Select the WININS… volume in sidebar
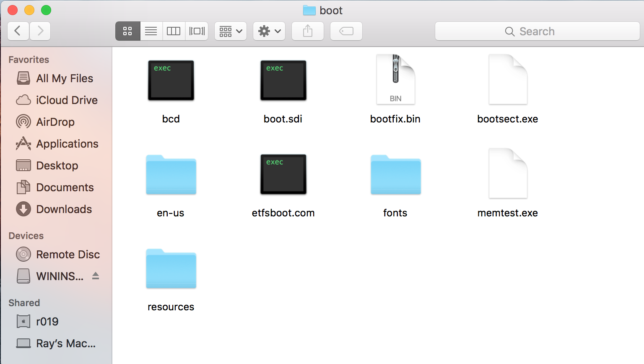The width and height of the screenshot is (644, 364). [x=50, y=276]
